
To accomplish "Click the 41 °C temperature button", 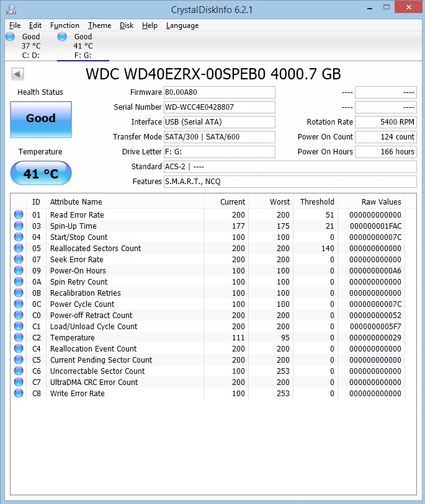I will coord(41,173).
